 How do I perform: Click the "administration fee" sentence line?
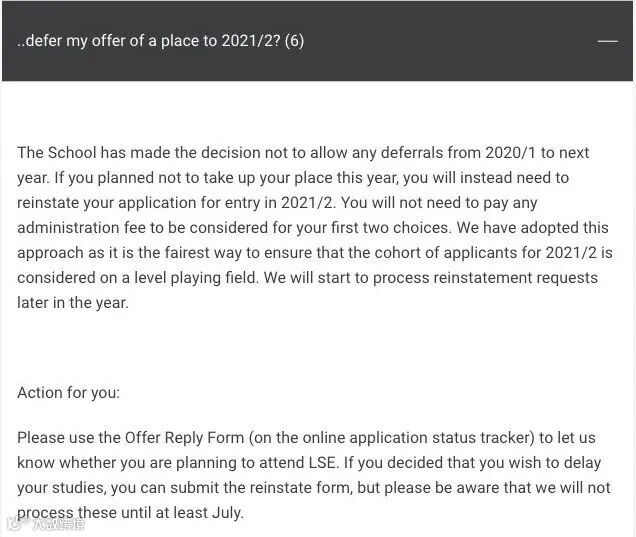coord(313,228)
